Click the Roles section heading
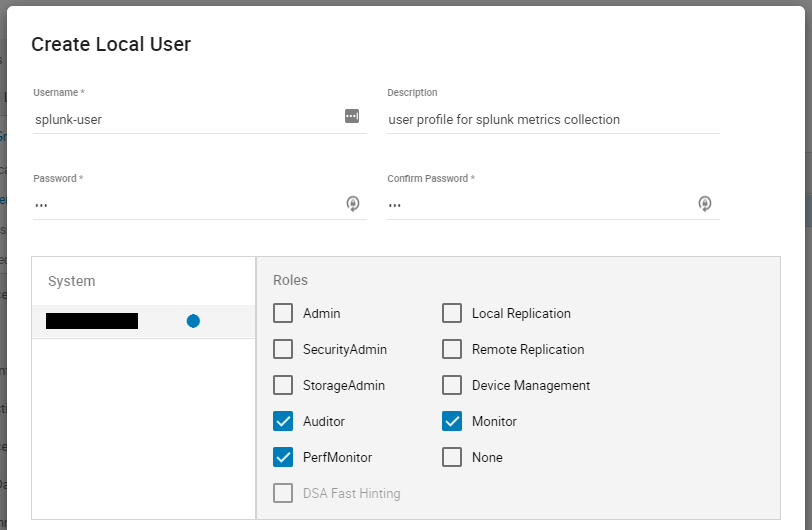Viewport: 812px width, 530px height. [x=291, y=280]
